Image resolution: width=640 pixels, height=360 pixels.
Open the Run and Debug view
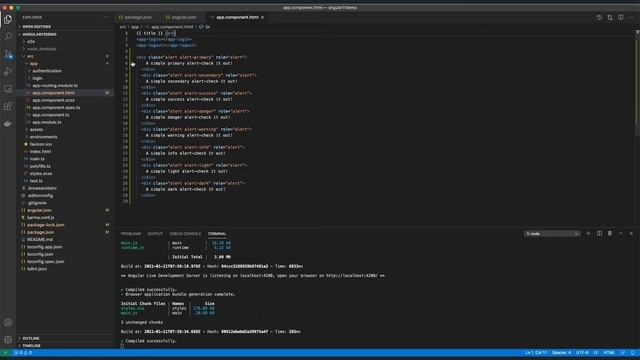tap(8, 72)
